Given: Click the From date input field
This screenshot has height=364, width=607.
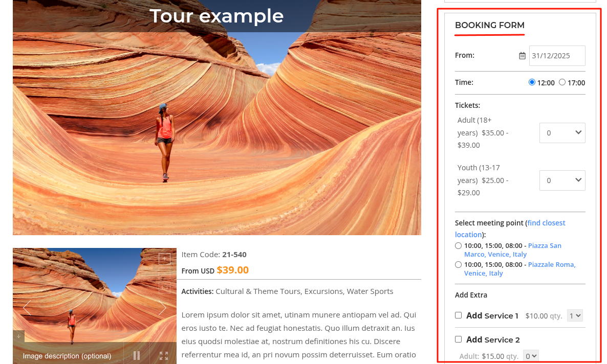Looking at the screenshot, I should tap(557, 56).
